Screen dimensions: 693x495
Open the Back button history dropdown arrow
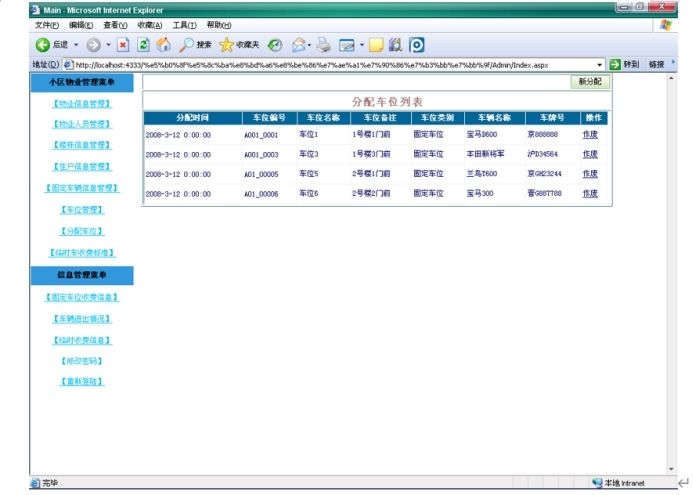pos(76,45)
